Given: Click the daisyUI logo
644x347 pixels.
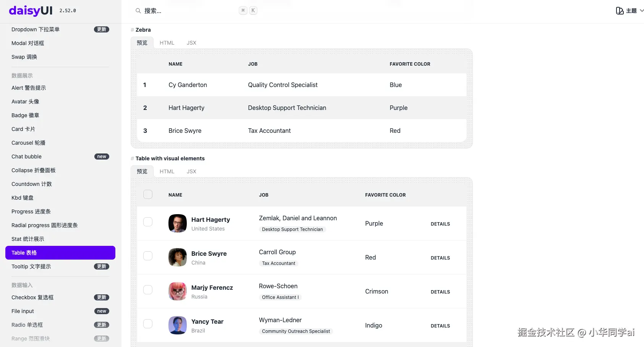Looking at the screenshot, I should (x=31, y=11).
